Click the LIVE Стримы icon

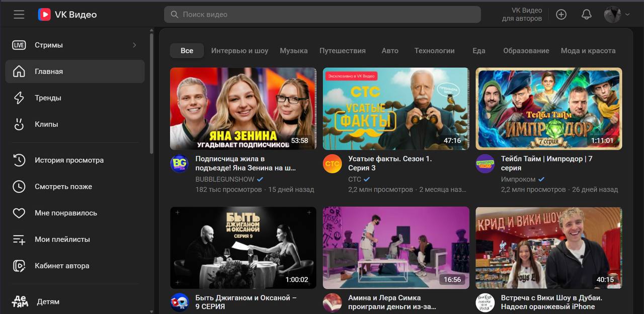(x=19, y=45)
